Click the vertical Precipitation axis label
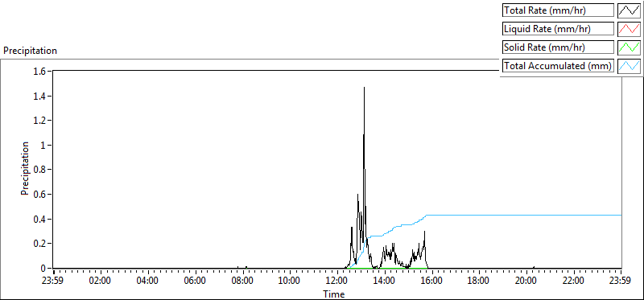644x300 pixels. click(x=25, y=168)
